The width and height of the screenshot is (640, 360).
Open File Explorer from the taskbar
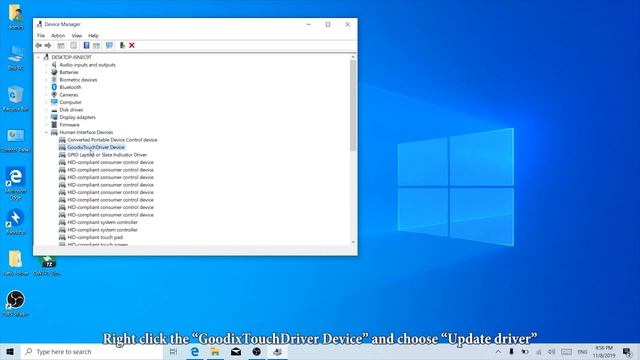coord(215,352)
